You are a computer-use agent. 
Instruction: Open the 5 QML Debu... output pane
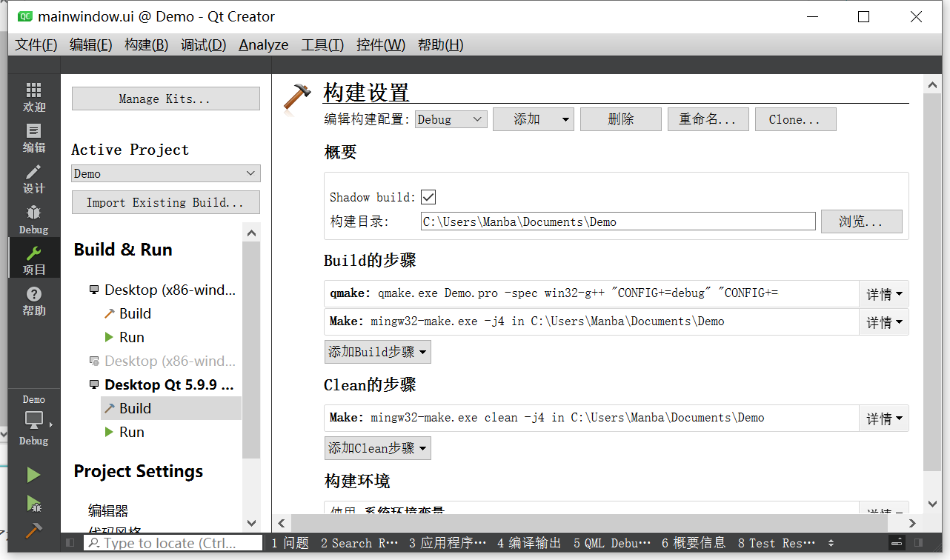[x=612, y=543]
